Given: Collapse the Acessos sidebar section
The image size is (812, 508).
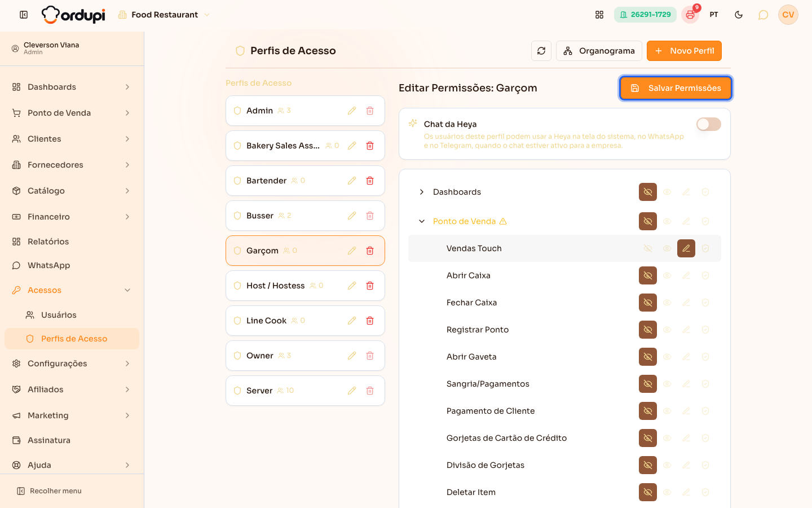Looking at the screenshot, I should click(72, 290).
